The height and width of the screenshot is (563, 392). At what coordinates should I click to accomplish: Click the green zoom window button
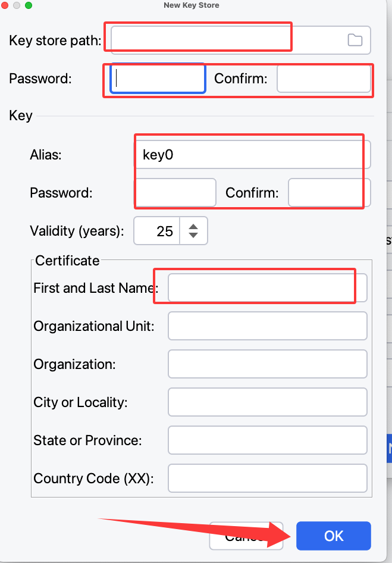(29, 5)
